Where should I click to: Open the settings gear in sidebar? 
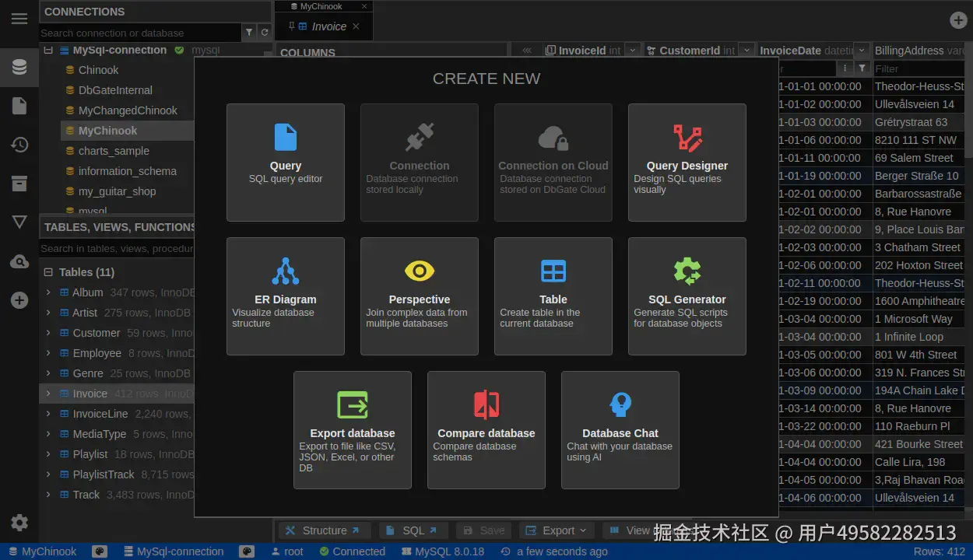tap(19, 523)
